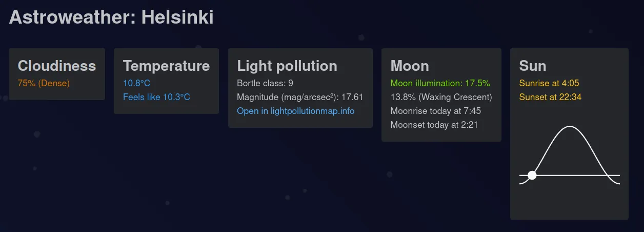Select the Moon card heading
Viewport: 644px width, 232px height.
pos(410,66)
